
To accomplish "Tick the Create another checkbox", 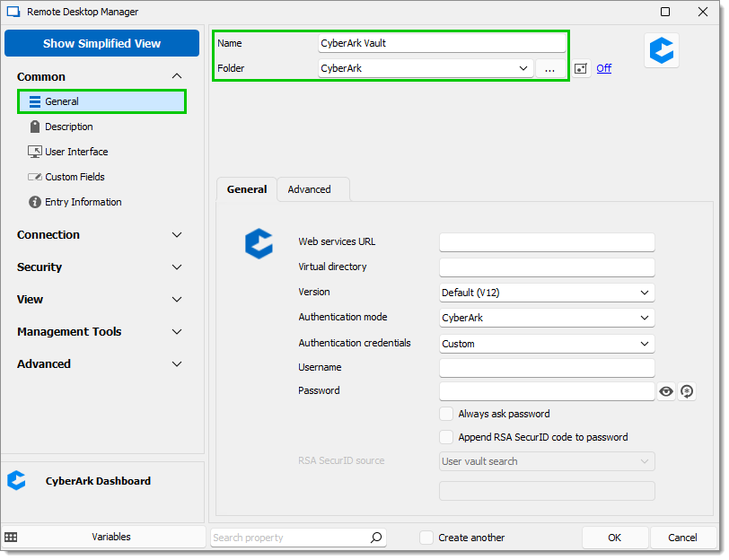I will click(426, 538).
